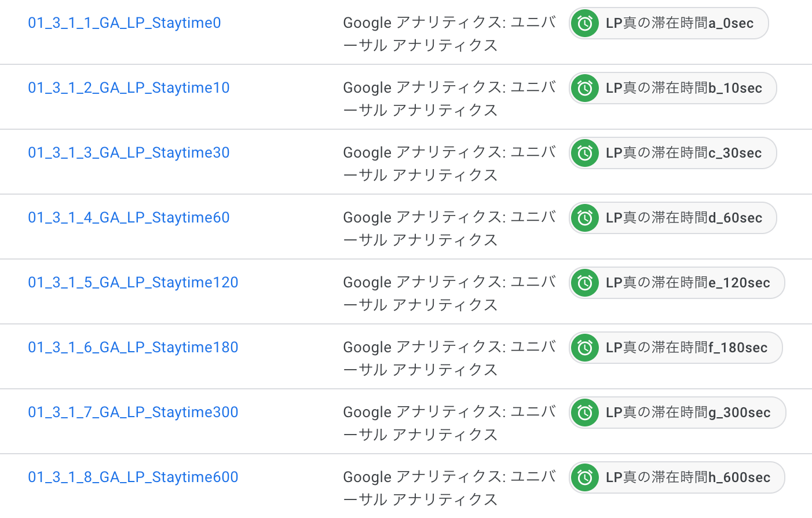Open trigger label LP真の滞在時間c_30sec
812x518 pixels.
tap(684, 153)
